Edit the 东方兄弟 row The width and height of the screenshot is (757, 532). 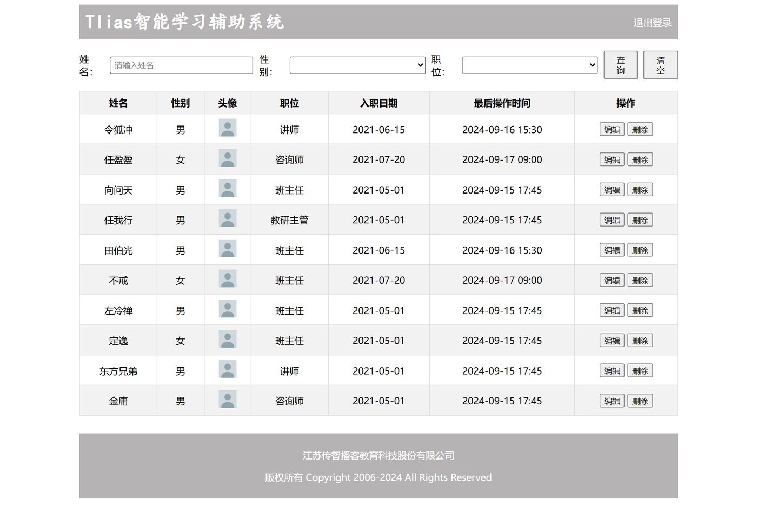pyautogui.click(x=612, y=371)
